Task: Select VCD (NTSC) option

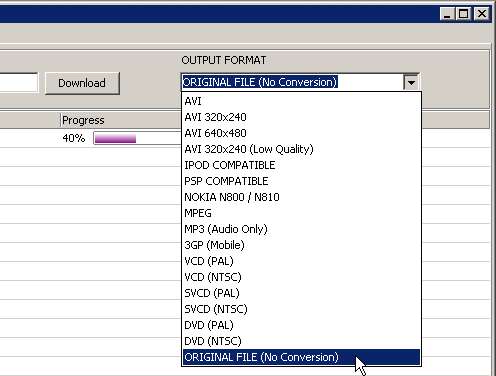Action: (301, 277)
